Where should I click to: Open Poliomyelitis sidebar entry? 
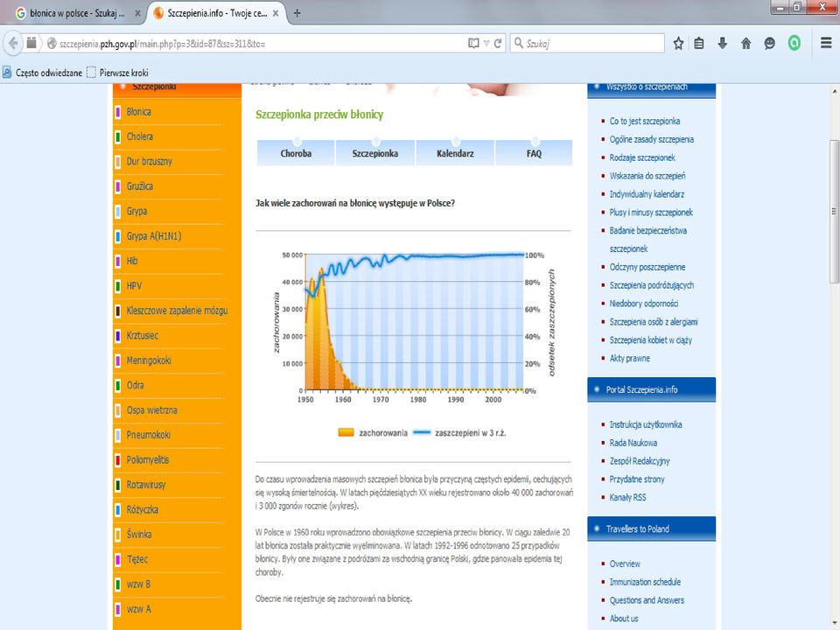(147, 459)
